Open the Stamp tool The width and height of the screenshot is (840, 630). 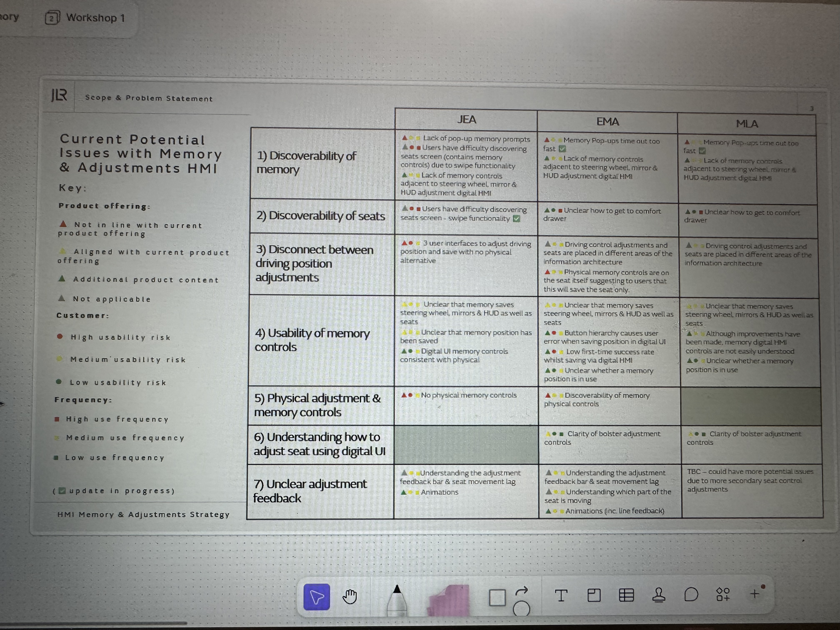point(659,595)
